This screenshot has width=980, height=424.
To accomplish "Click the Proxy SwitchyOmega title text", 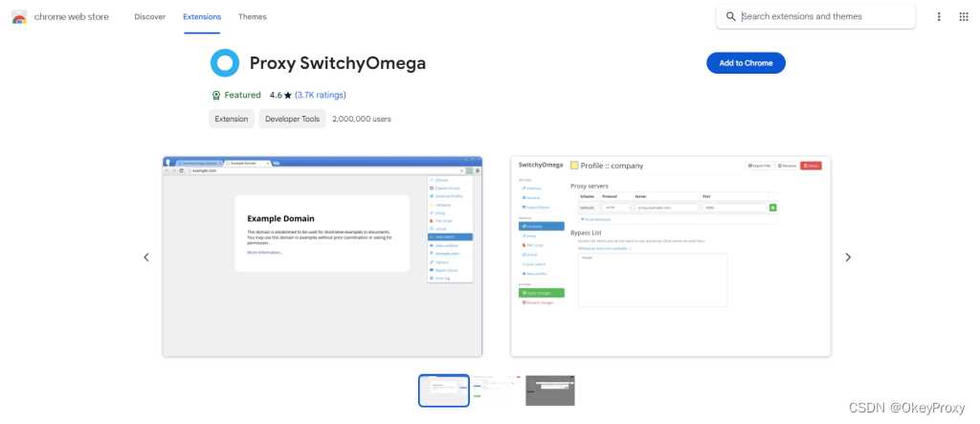I will [x=338, y=63].
